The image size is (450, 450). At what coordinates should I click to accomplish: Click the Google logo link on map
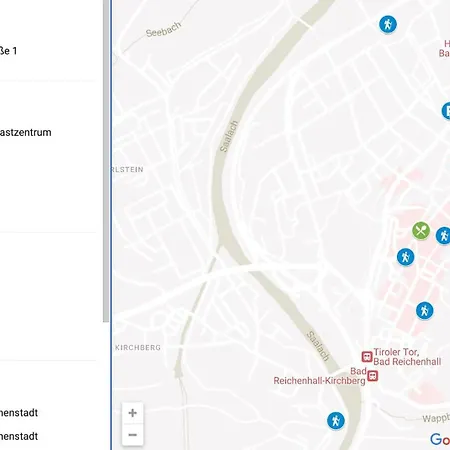click(440, 439)
